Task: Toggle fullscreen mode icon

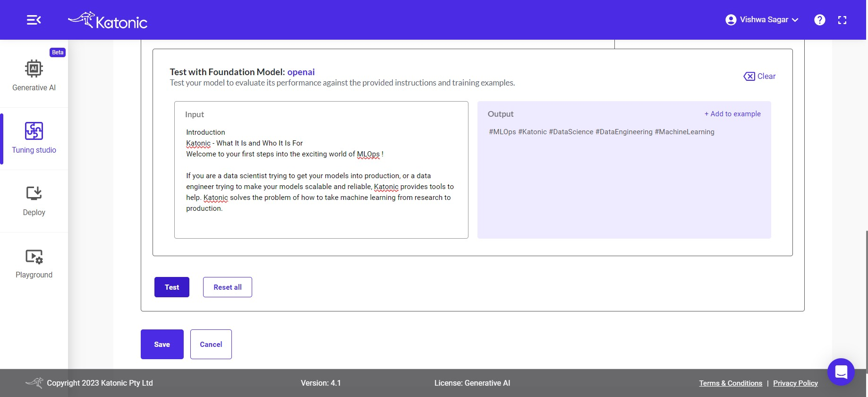Action: point(842,20)
